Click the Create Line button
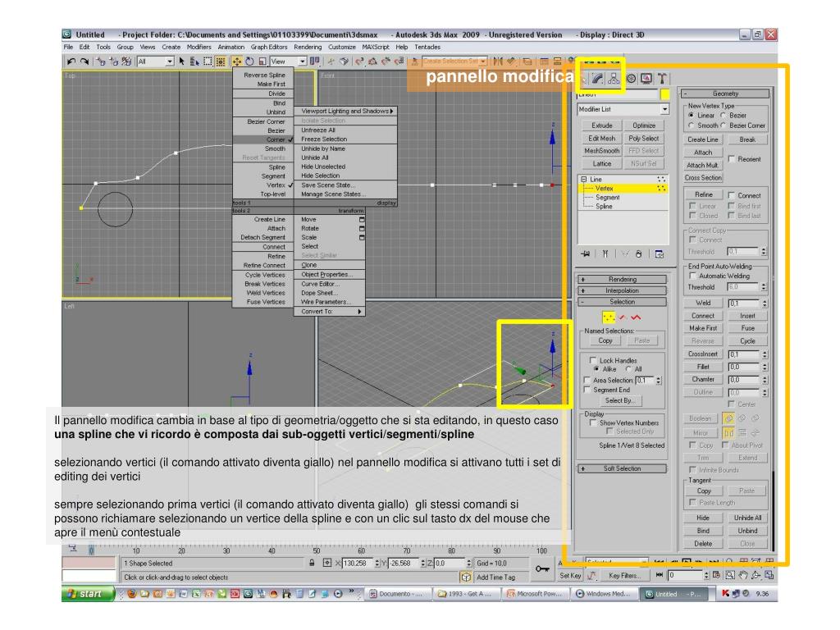The height and width of the screenshot is (630, 840). point(703,139)
